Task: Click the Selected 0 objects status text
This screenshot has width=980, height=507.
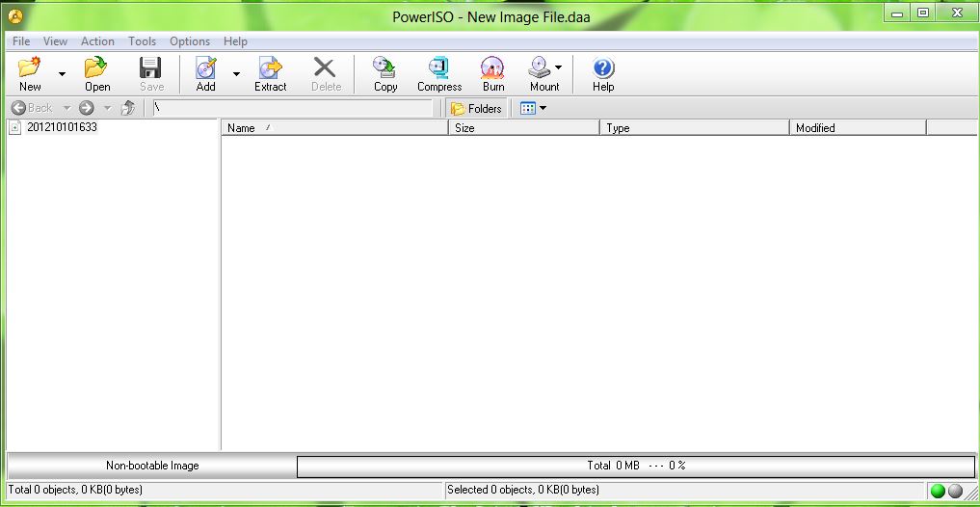Action: coord(523,490)
